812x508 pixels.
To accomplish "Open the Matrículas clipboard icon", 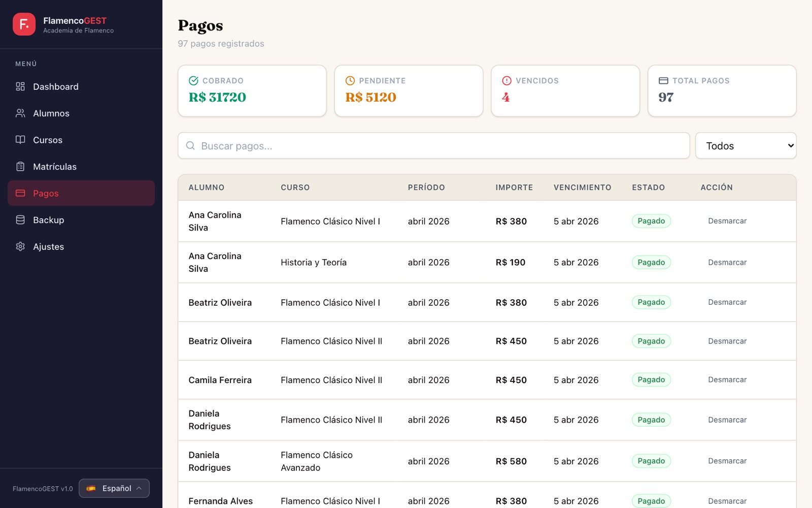I will click(x=20, y=167).
